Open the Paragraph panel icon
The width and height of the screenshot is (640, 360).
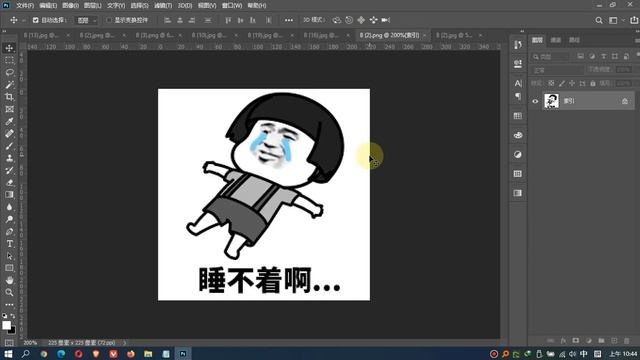pyautogui.click(x=518, y=96)
